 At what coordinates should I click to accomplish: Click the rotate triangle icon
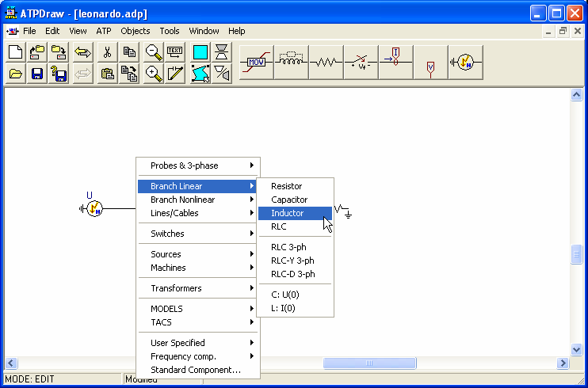(x=222, y=73)
